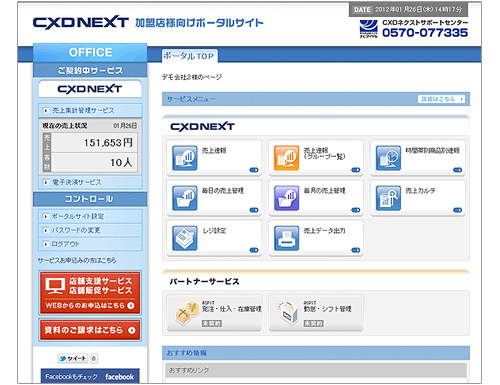Click the arrow pill on the 毎日の売上管理 card
The image size is (500, 385).
[254, 210]
